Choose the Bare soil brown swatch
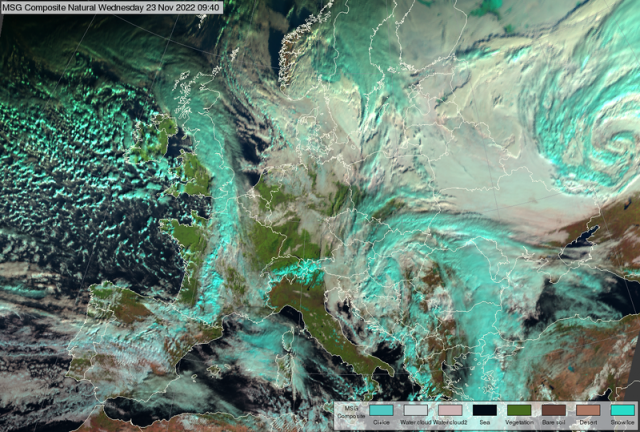 coord(554,411)
